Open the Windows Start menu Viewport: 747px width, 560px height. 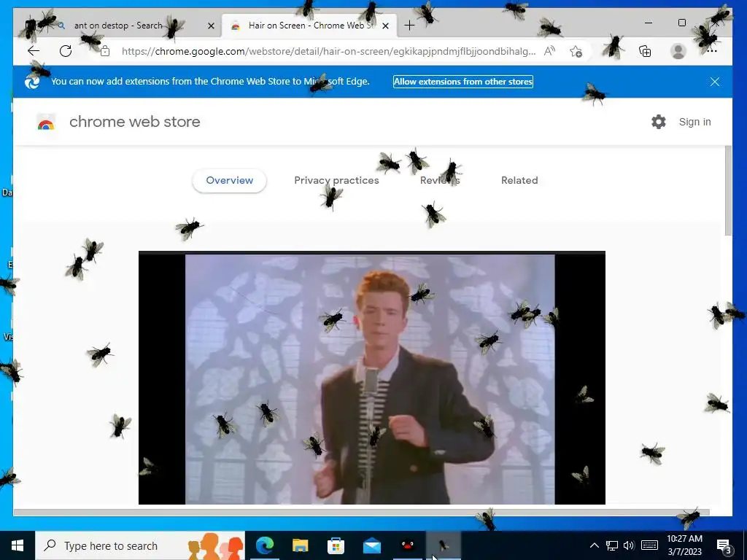tap(18, 545)
